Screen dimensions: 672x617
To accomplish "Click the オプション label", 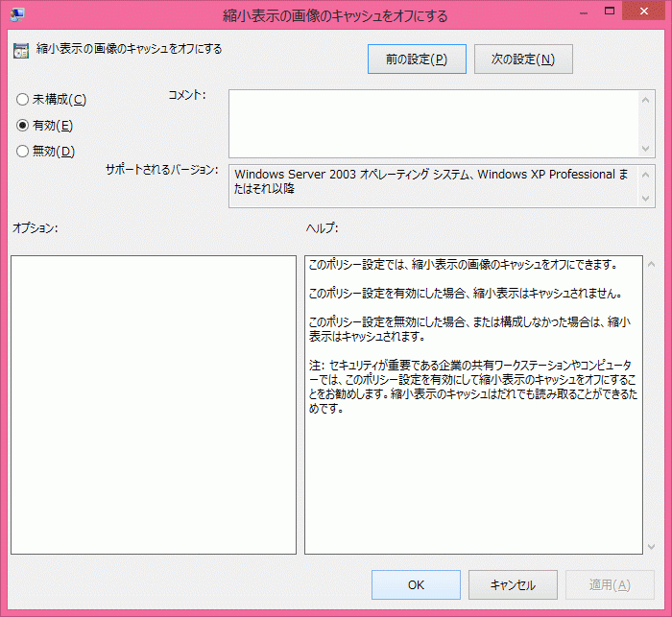I will 35,228.
